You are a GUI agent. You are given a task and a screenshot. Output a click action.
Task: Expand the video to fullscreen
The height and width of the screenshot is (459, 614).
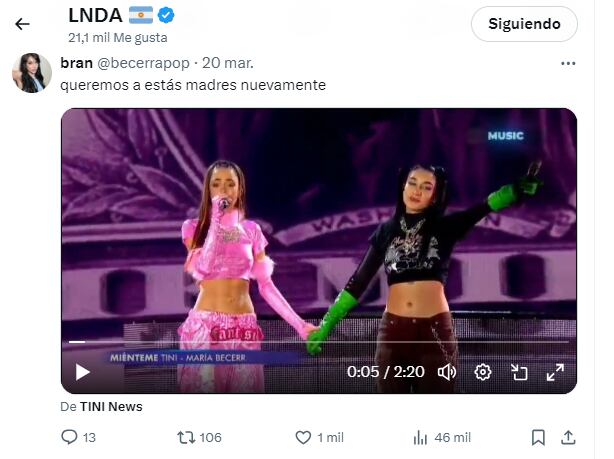(x=555, y=372)
